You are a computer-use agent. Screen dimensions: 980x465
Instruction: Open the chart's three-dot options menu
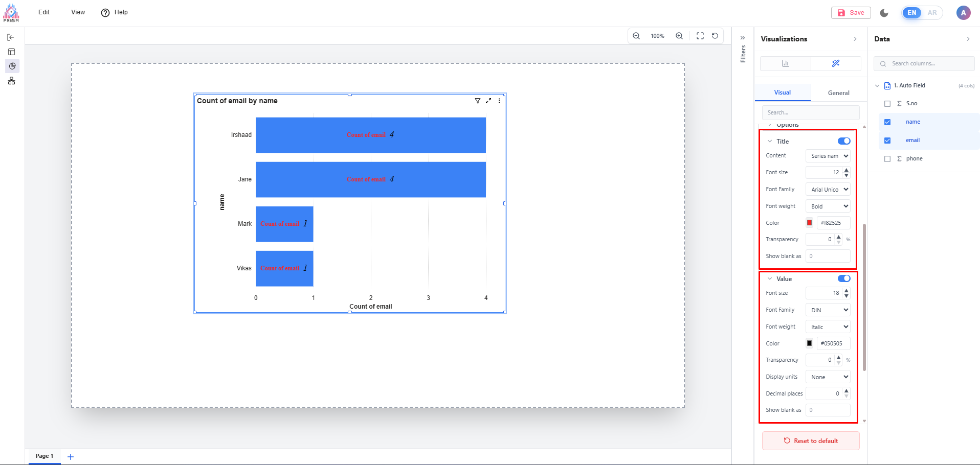499,101
